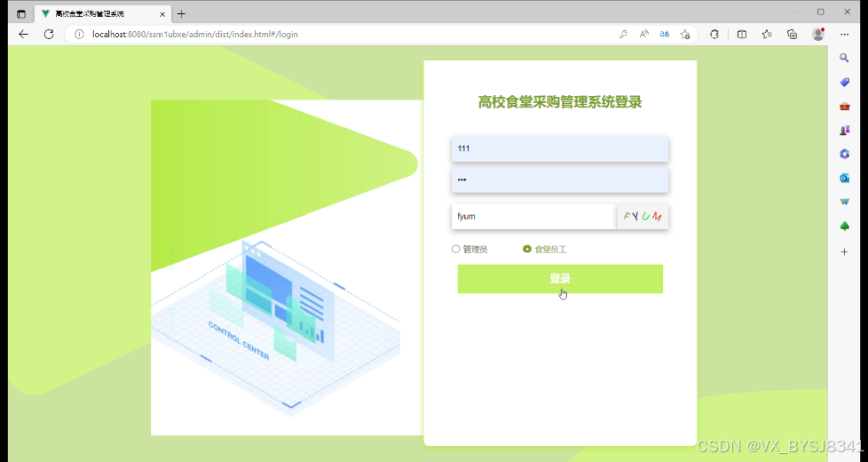Click the 登录 login button
The width and height of the screenshot is (868, 462).
(560, 279)
